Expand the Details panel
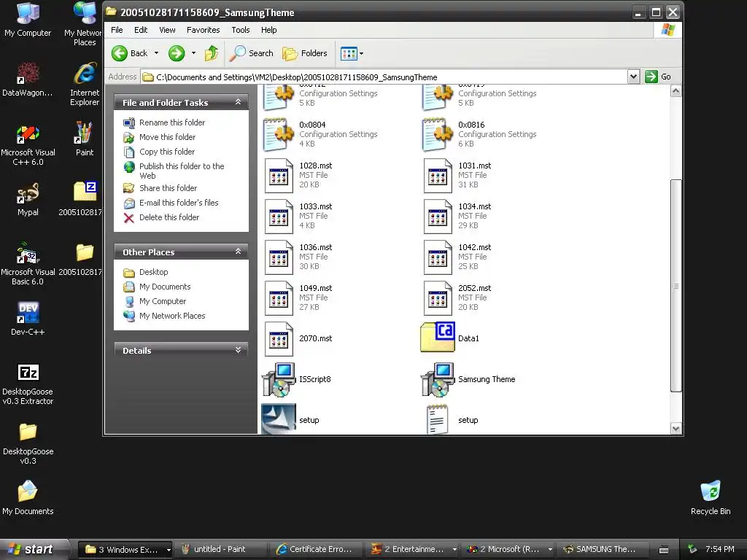 point(238,350)
